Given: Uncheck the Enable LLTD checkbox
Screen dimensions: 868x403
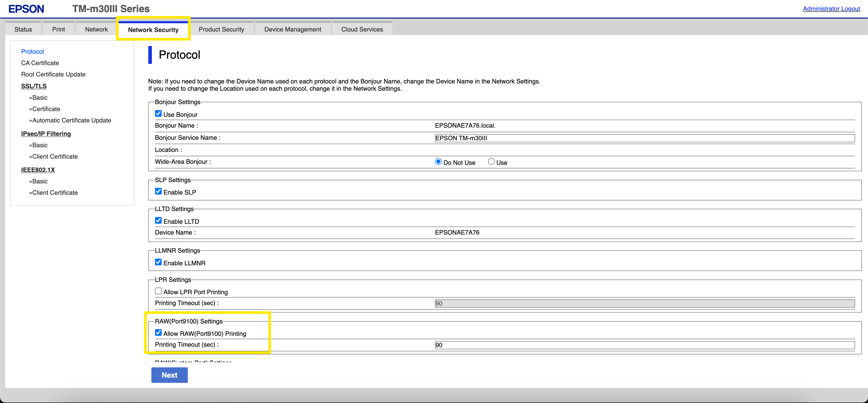Looking at the screenshot, I should click(x=158, y=220).
